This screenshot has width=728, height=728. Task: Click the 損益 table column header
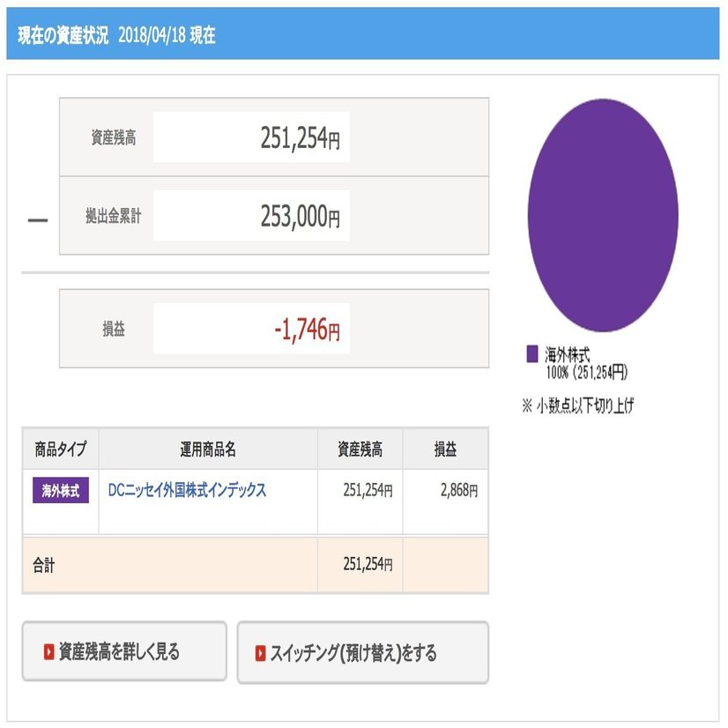click(x=445, y=449)
